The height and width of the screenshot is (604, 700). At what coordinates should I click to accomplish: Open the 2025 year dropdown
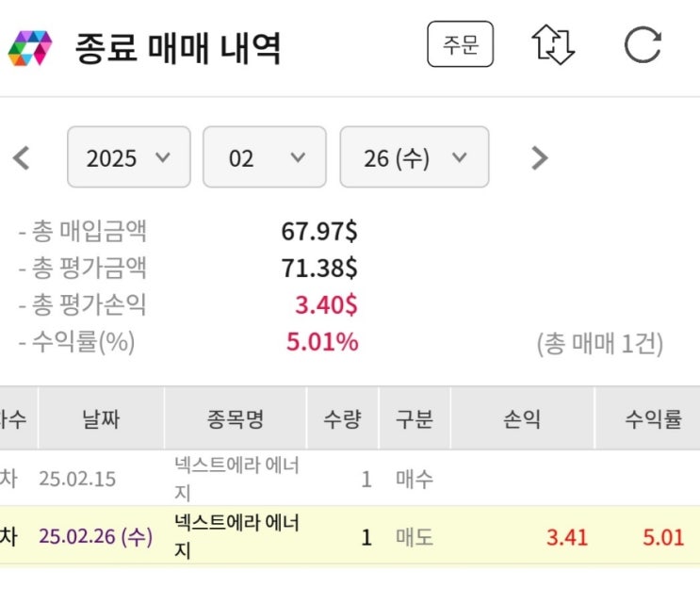click(x=128, y=157)
